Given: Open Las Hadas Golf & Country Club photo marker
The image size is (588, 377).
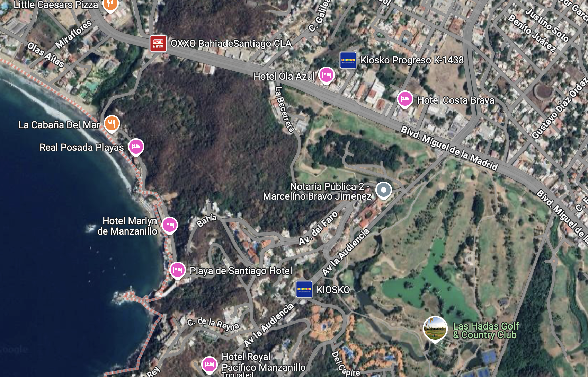Looking at the screenshot, I should pyautogui.click(x=435, y=329).
